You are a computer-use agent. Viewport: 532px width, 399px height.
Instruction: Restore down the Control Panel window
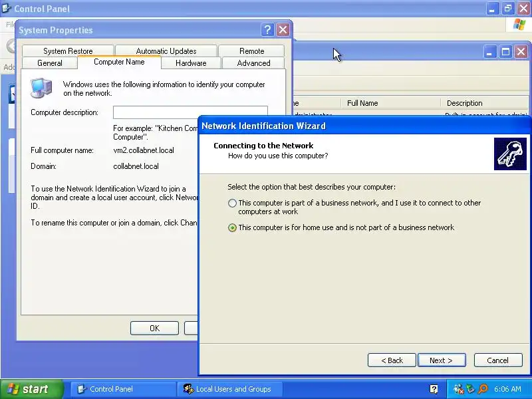click(507, 9)
